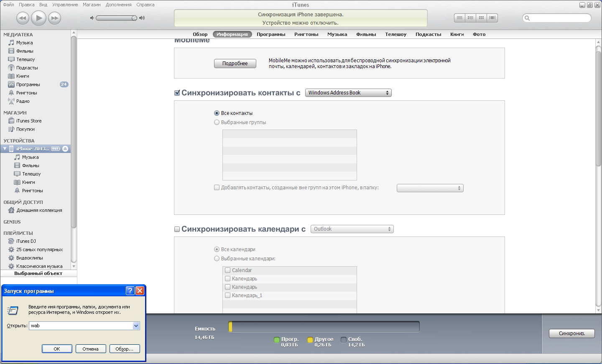The width and height of the screenshot is (602, 364).
Task: Select Выбранные календари radio button
Action: point(217,259)
